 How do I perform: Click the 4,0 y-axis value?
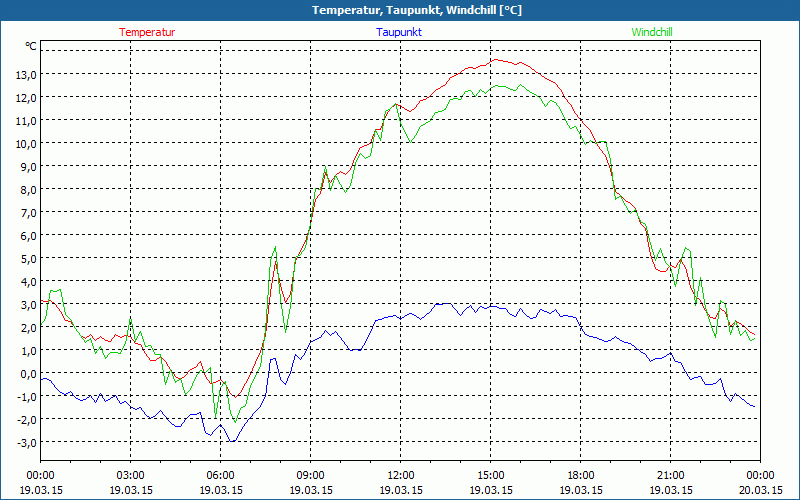(x=29, y=282)
